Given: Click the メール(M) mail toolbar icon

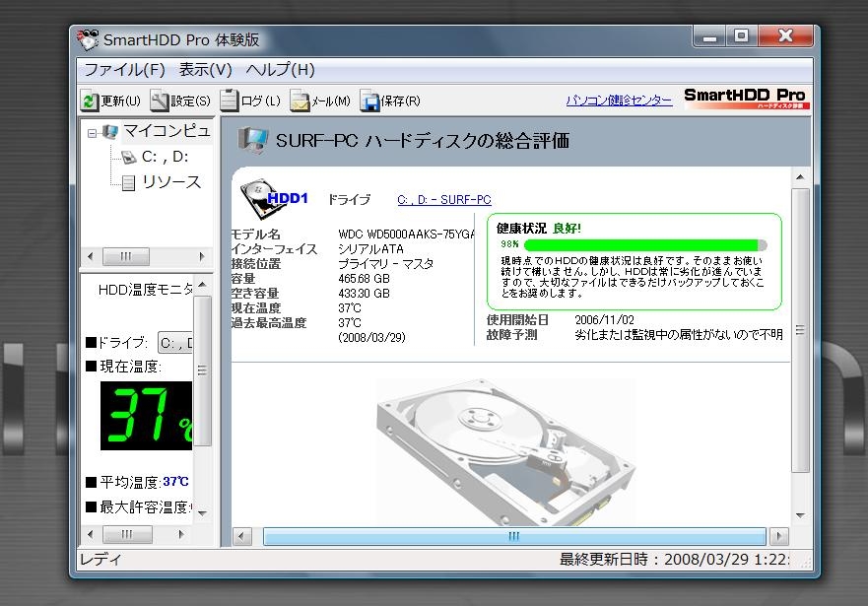Looking at the screenshot, I should click(x=300, y=101).
